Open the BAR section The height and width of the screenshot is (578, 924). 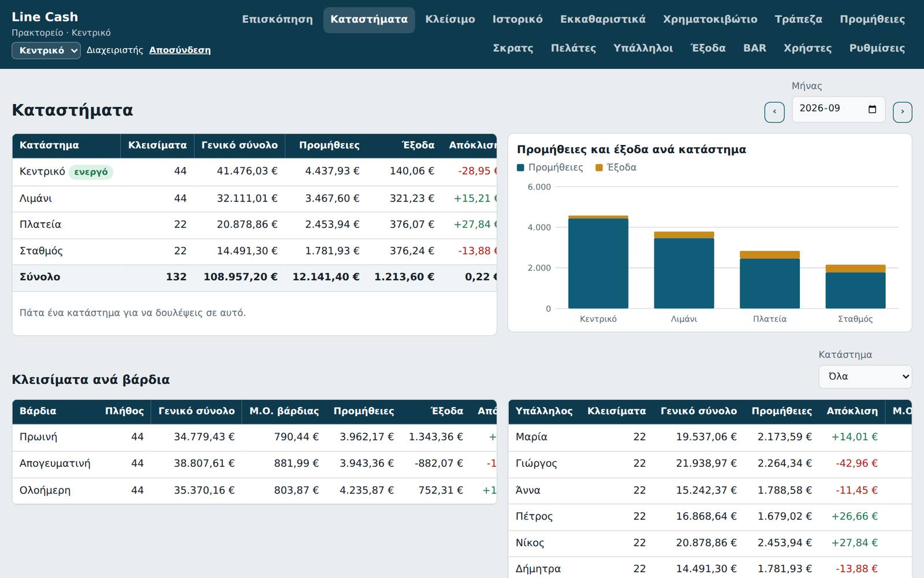(755, 49)
